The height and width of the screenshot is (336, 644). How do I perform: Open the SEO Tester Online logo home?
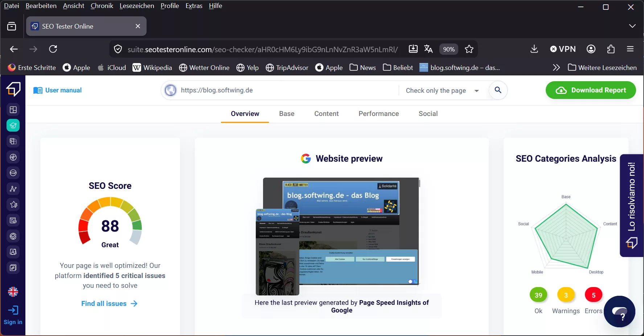pos(13,89)
